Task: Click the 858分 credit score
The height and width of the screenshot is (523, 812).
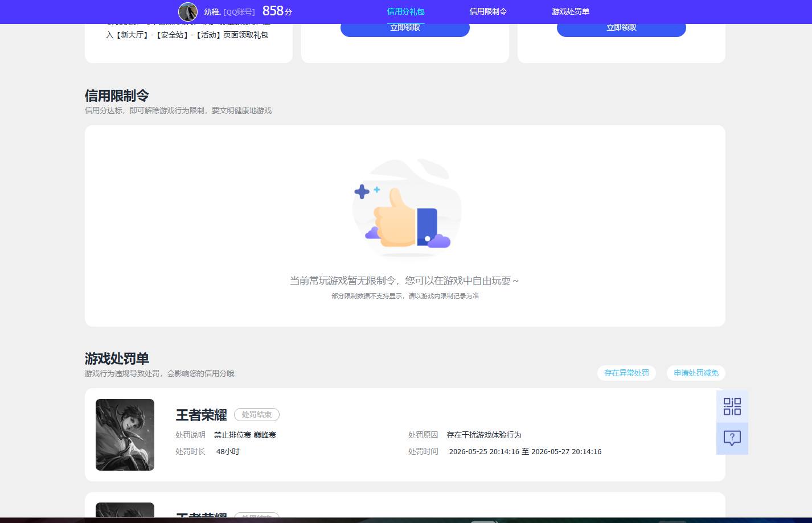Action: pyautogui.click(x=277, y=11)
